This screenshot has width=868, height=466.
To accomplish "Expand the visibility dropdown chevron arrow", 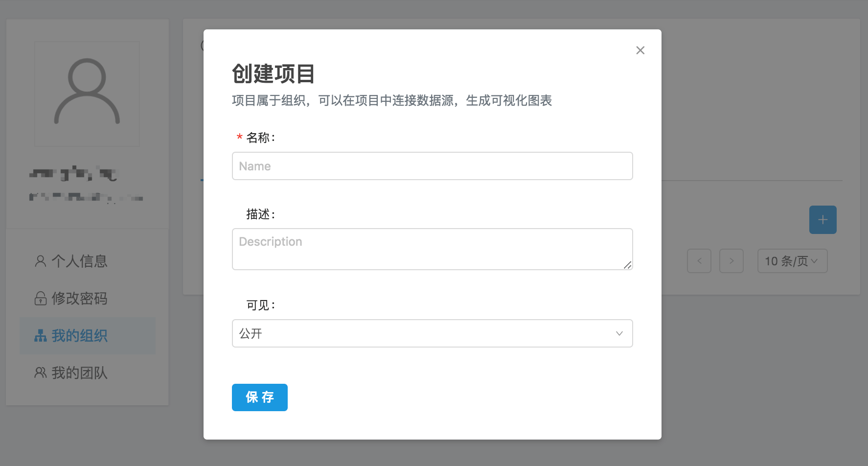I will point(619,333).
